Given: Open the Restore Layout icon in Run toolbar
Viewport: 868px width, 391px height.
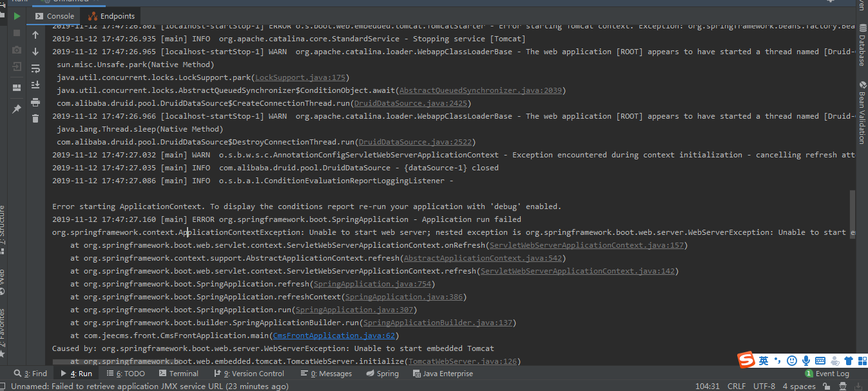Looking at the screenshot, I should coord(17,87).
